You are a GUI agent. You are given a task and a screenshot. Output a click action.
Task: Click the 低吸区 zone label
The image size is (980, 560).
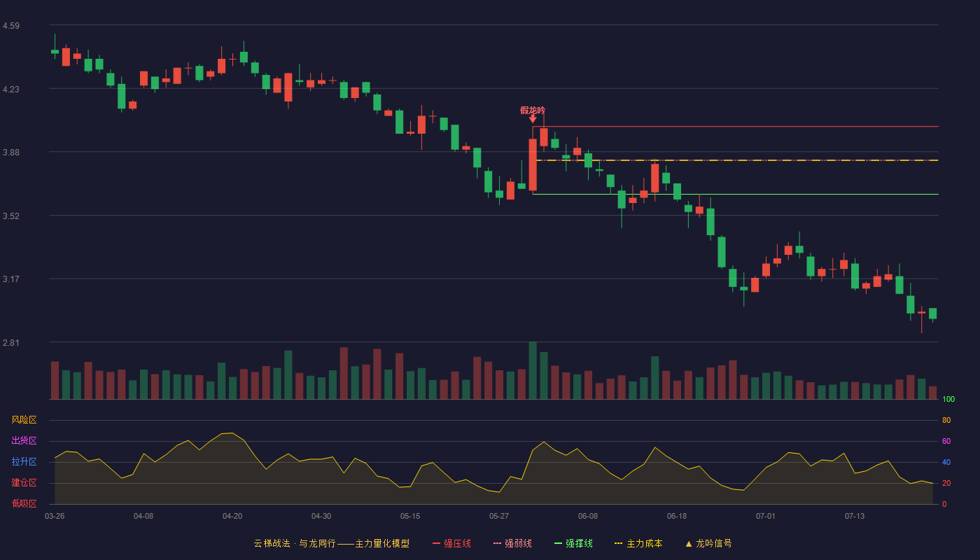(x=24, y=503)
